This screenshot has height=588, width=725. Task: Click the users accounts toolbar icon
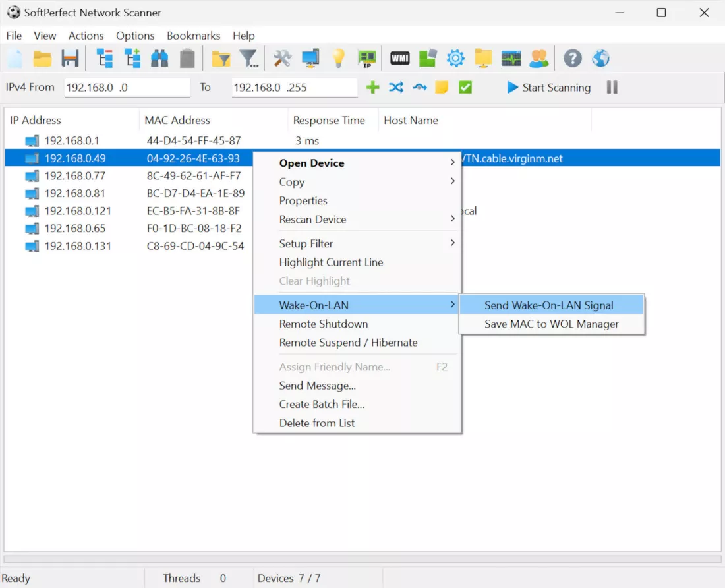[x=538, y=59]
